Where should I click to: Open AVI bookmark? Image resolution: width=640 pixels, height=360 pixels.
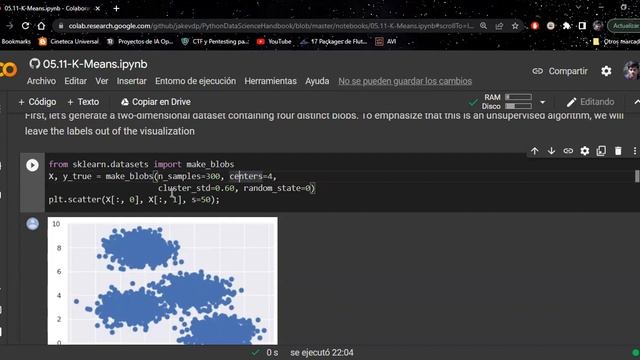pos(386,42)
